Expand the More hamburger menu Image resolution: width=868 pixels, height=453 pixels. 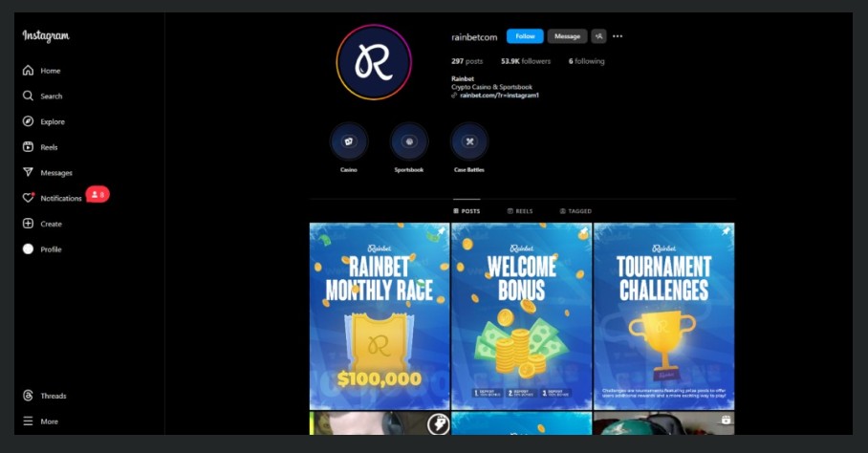(x=28, y=421)
